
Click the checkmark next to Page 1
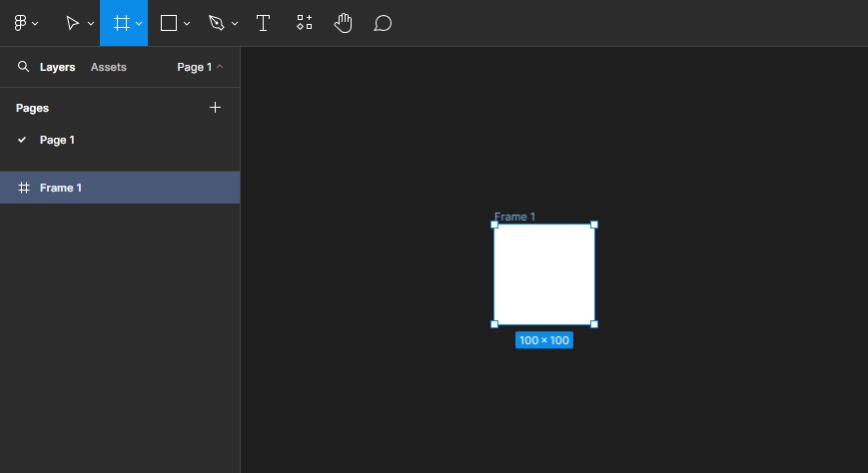[x=22, y=140]
